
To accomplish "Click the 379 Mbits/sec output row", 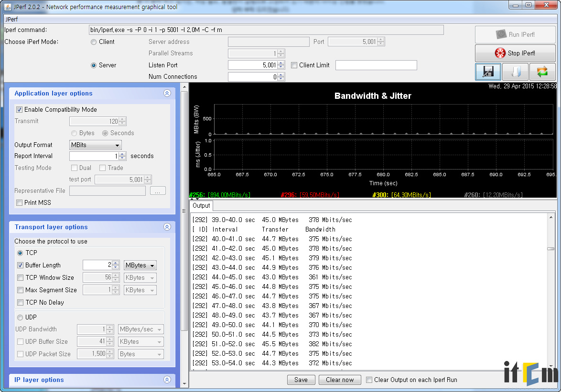I will pos(272,258).
